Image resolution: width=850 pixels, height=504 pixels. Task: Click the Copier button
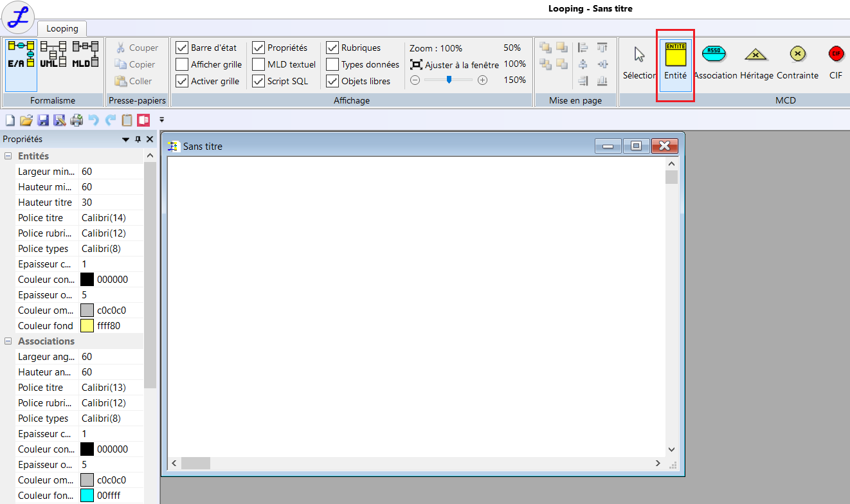pyautogui.click(x=135, y=64)
